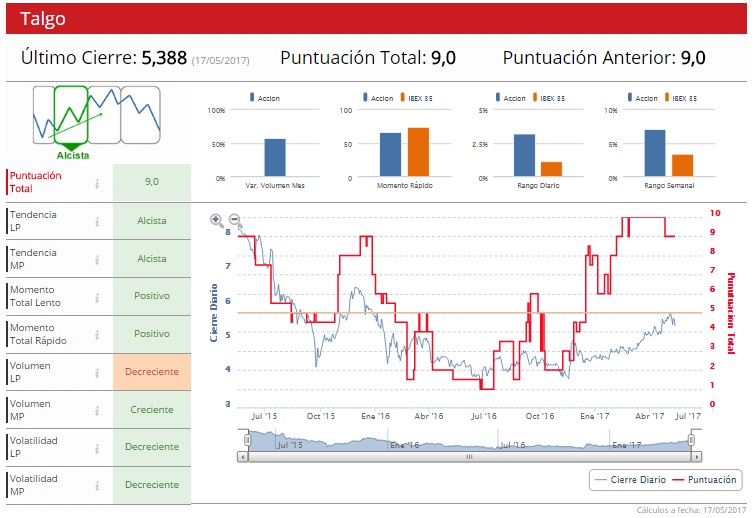Image resolution: width=754 pixels, height=518 pixels.
Task: Click the Volumen LP row label
Action: [30, 372]
